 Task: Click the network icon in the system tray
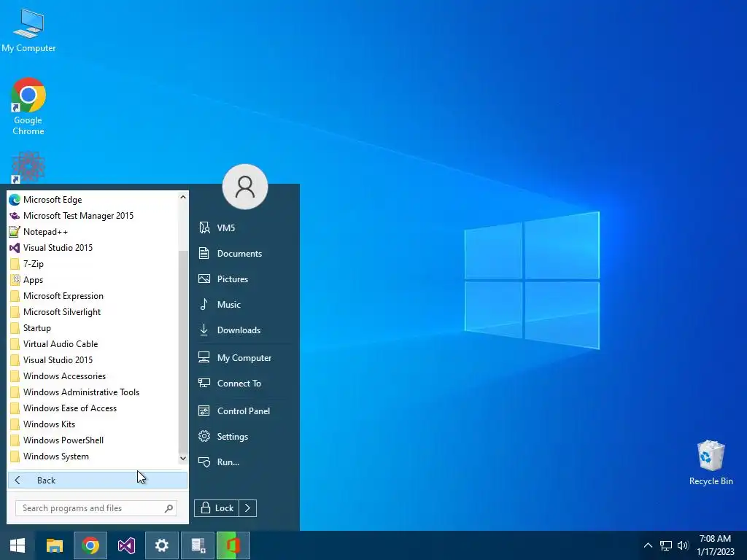(665, 545)
